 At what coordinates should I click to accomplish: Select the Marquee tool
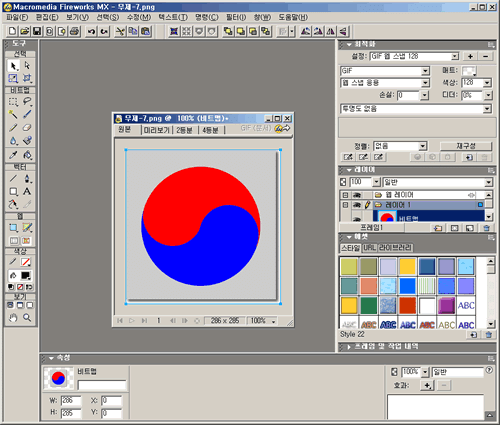point(13,101)
